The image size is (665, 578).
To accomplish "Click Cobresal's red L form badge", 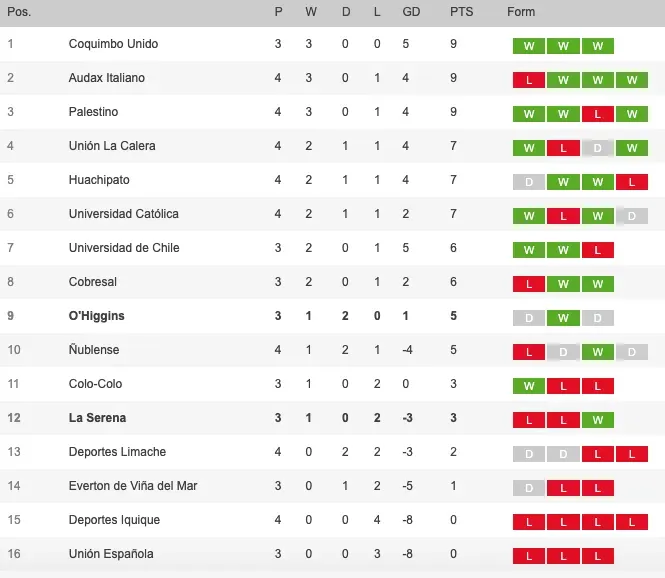I will (x=529, y=284).
